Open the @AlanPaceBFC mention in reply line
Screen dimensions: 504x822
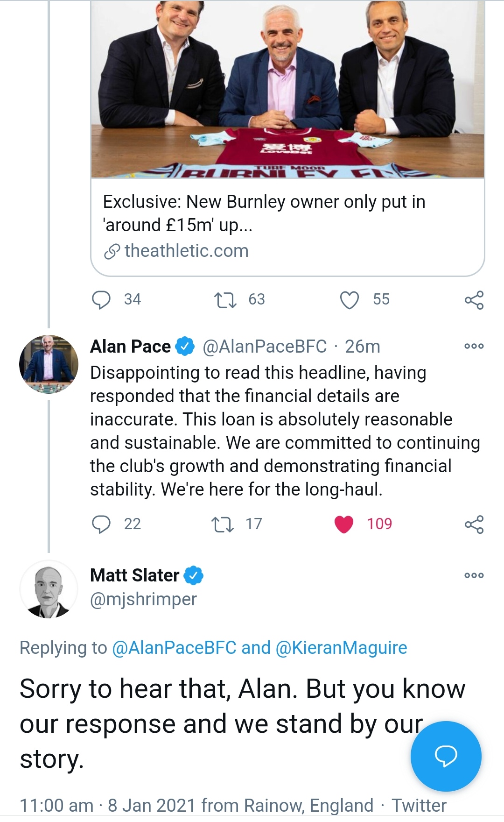[175, 648]
